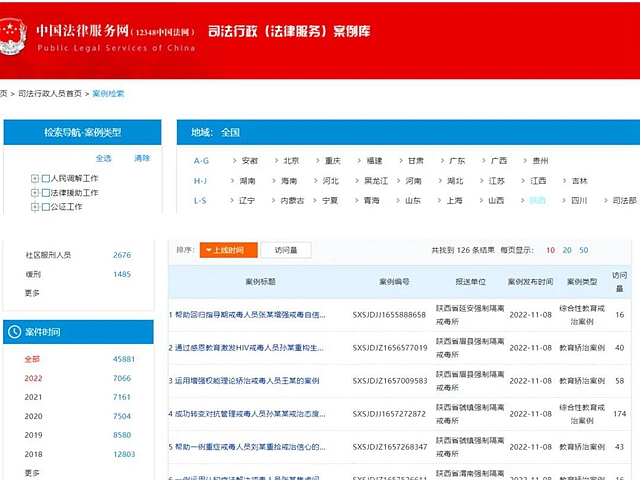
Task: Filter region by 四川
Action: (x=579, y=200)
